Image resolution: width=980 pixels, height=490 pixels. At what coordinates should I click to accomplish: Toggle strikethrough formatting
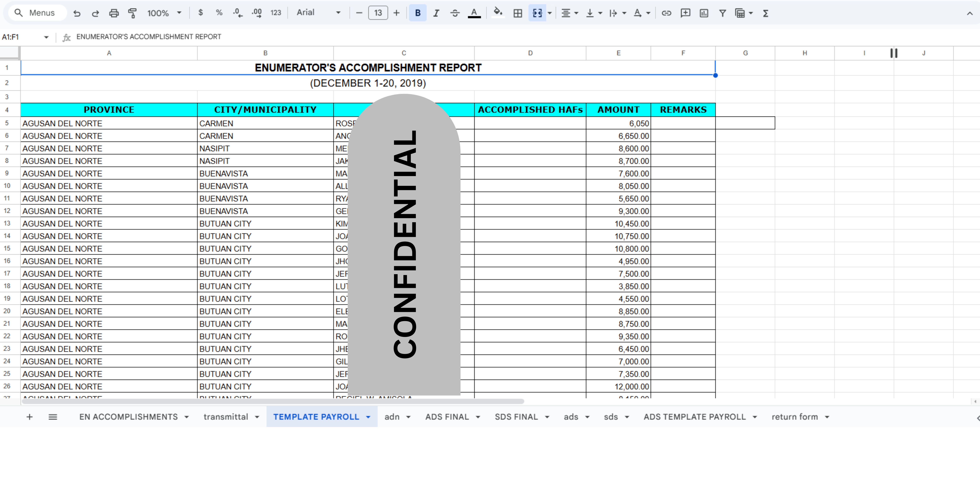tap(455, 13)
